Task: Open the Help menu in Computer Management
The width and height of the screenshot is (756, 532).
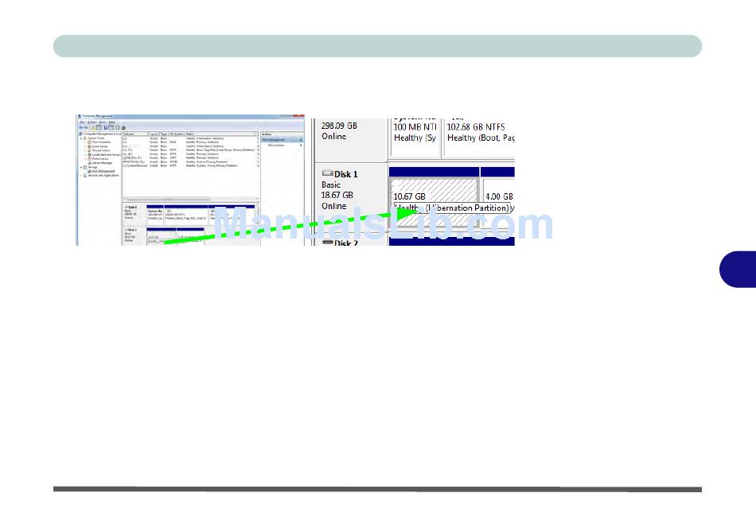Action: [x=112, y=122]
